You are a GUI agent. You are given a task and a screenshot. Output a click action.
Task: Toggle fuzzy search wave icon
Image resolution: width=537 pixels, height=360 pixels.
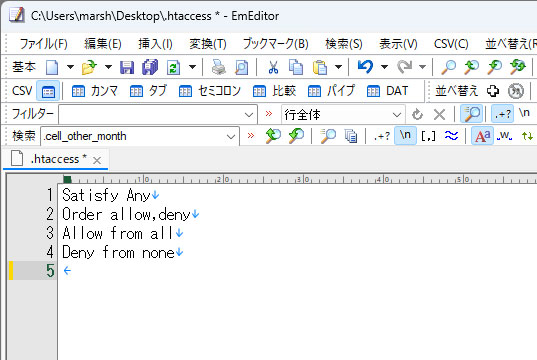[x=451, y=136]
